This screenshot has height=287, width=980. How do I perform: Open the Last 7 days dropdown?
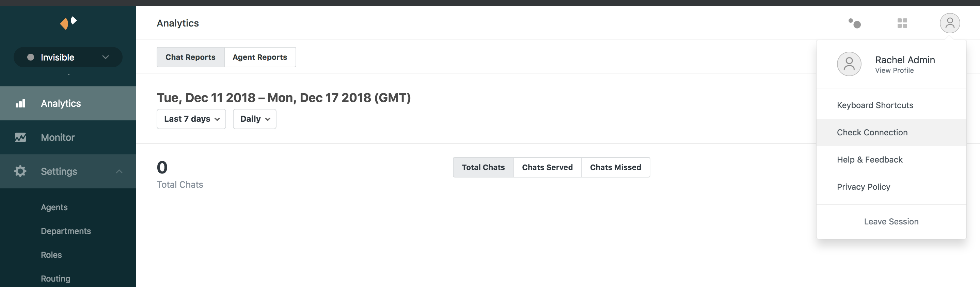coord(191,119)
